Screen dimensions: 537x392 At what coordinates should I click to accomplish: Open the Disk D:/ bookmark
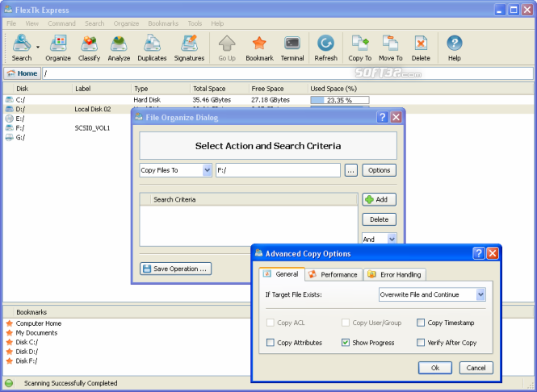[27, 352]
